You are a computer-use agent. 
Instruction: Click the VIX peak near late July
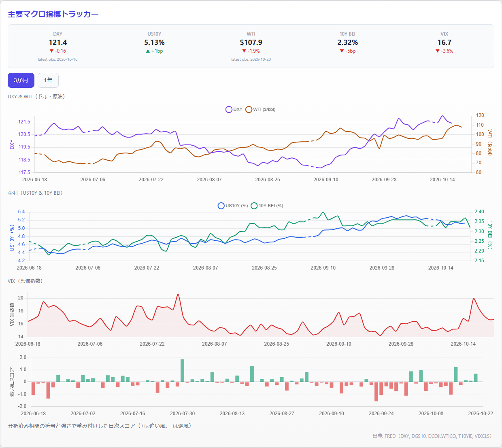click(178, 294)
